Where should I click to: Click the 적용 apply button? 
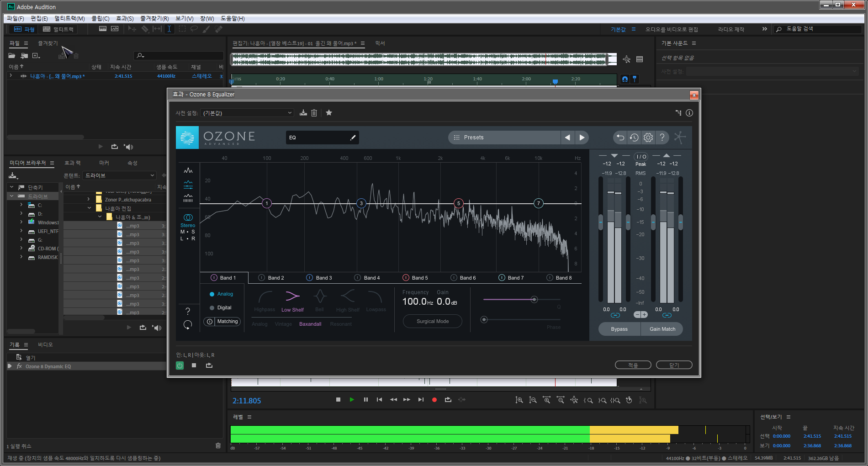(x=633, y=365)
